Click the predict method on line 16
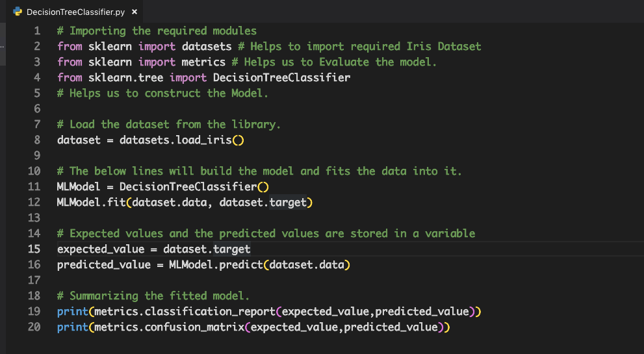Image resolution: width=644 pixels, height=354 pixels. (241, 265)
